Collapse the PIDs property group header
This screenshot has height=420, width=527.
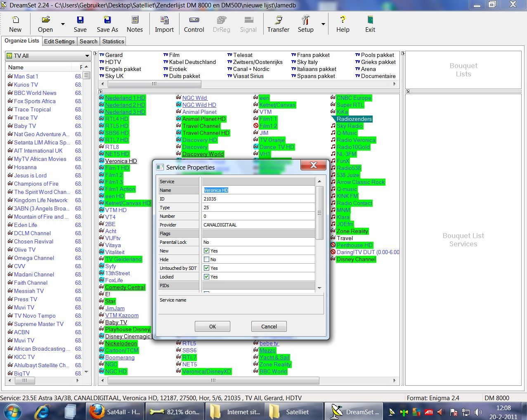pyautogui.click(x=179, y=286)
